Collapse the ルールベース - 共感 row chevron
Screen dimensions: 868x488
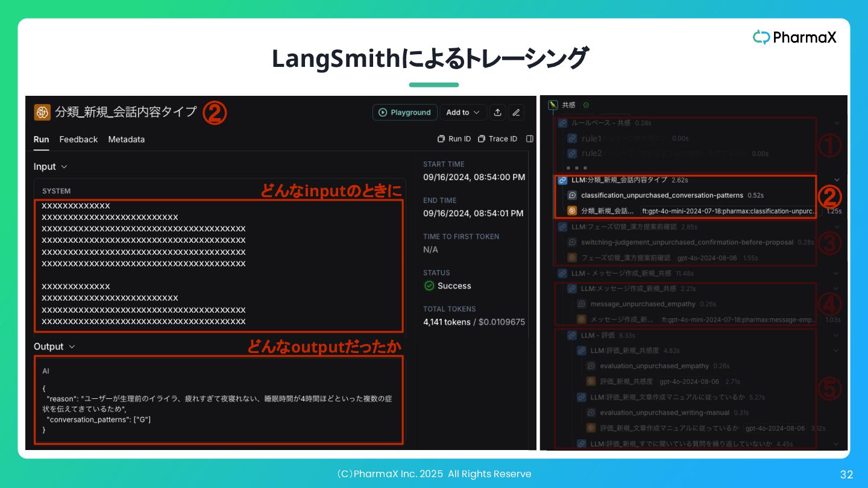pos(837,123)
